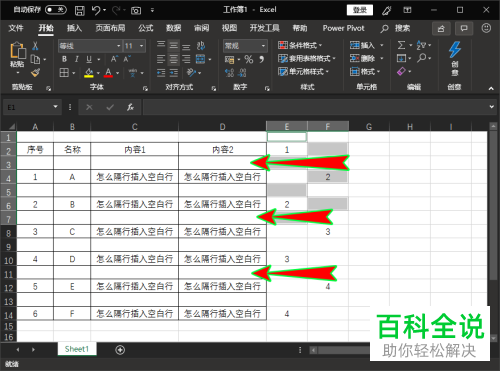500x371 pixels.
Task: Click the Increase Indent icon
Action: coord(174,73)
